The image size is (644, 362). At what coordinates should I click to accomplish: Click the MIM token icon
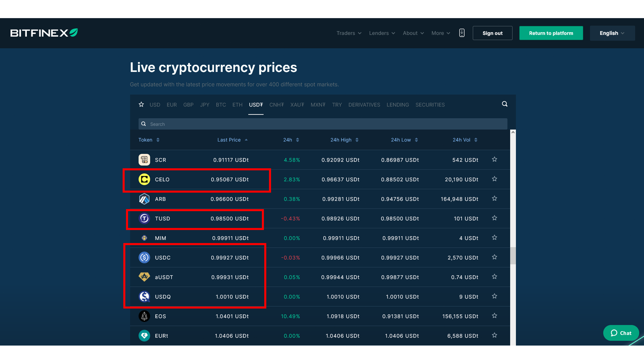144,238
